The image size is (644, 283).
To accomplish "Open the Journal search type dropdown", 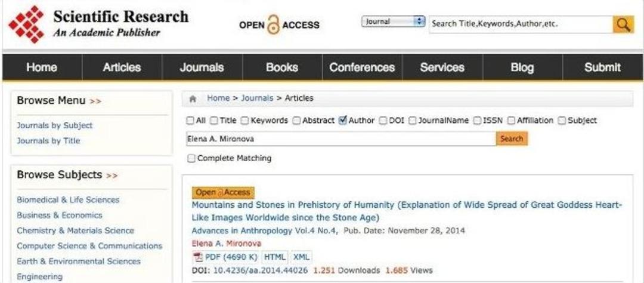I will pos(392,21).
